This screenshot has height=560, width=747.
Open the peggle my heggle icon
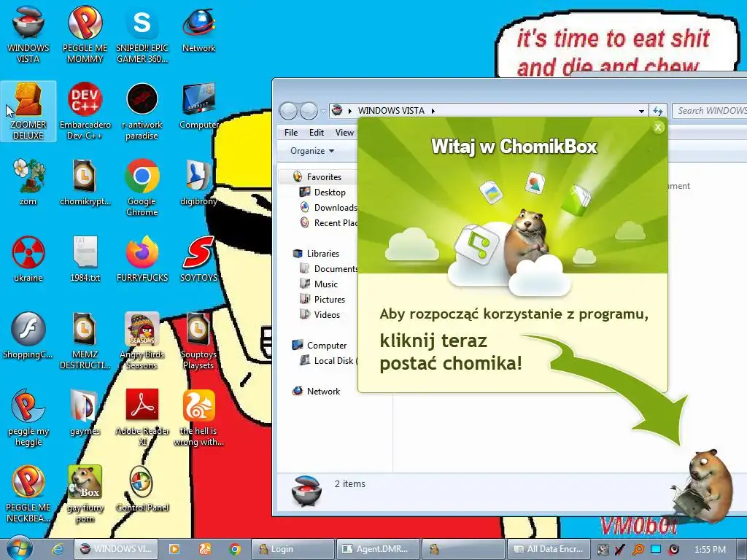(x=28, y=418)
